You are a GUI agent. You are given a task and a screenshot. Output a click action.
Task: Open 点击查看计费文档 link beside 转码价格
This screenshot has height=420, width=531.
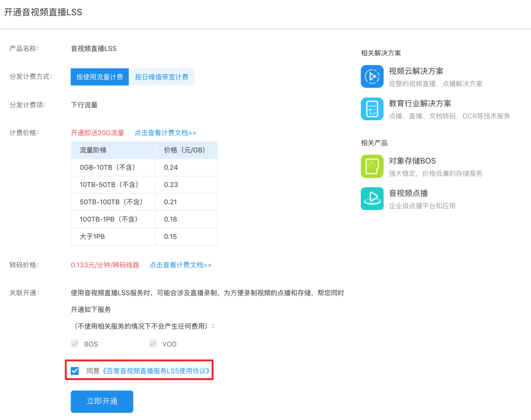(x=180, y=265)
